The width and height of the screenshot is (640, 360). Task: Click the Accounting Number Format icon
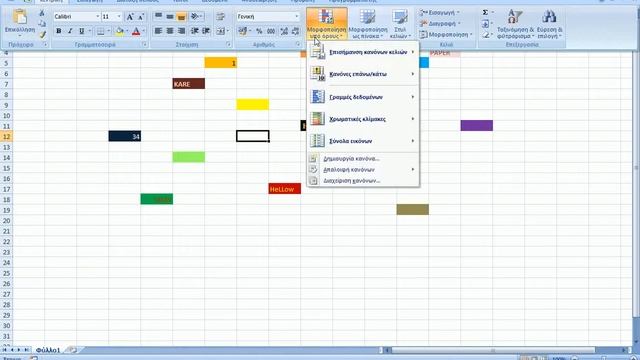(243, 31)
